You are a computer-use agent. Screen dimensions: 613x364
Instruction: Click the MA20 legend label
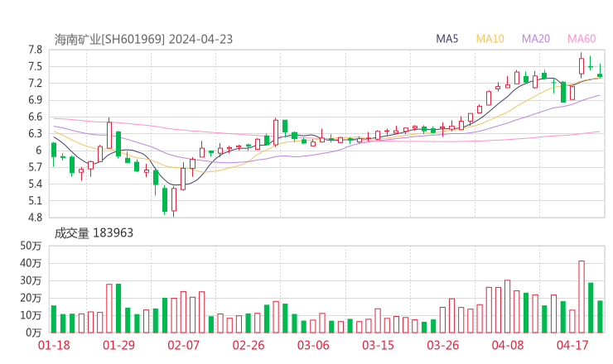coord(536,39)
